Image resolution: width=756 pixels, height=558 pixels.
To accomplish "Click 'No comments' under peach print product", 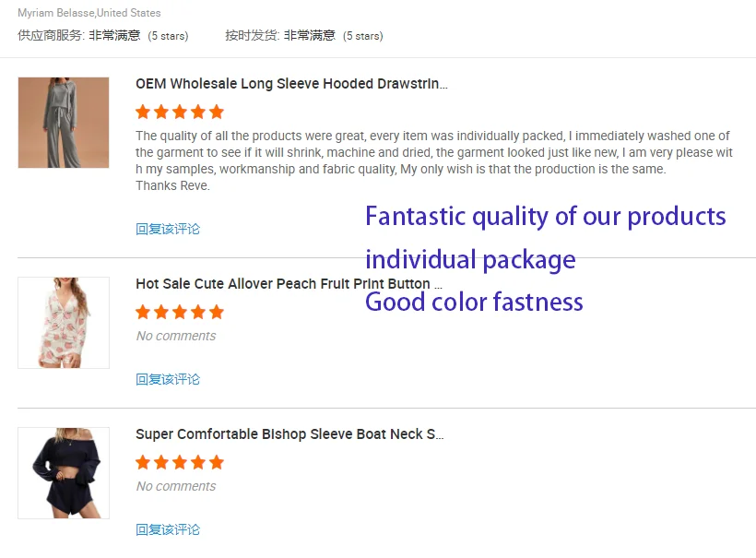I will [x=176, y=336].
